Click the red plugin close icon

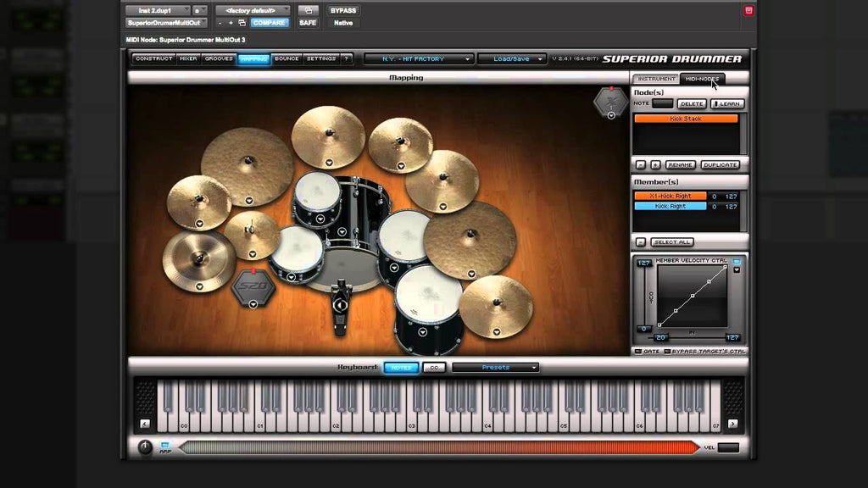[748, 10]
